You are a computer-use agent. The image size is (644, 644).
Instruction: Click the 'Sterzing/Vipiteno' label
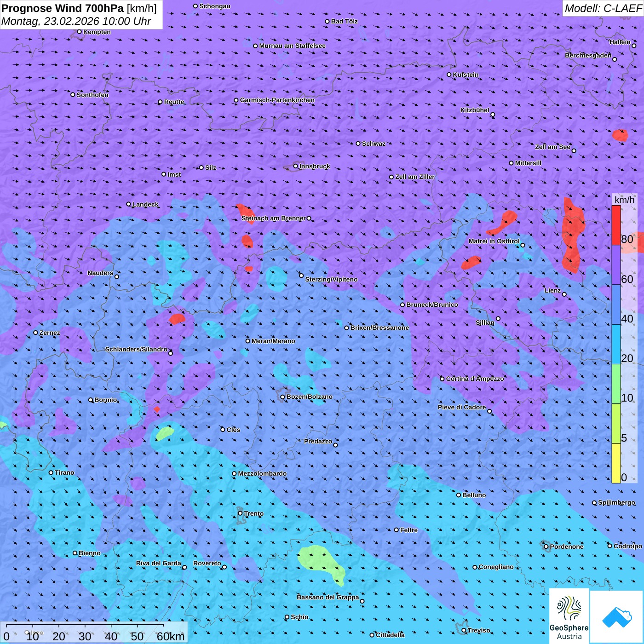click(331, 279)
